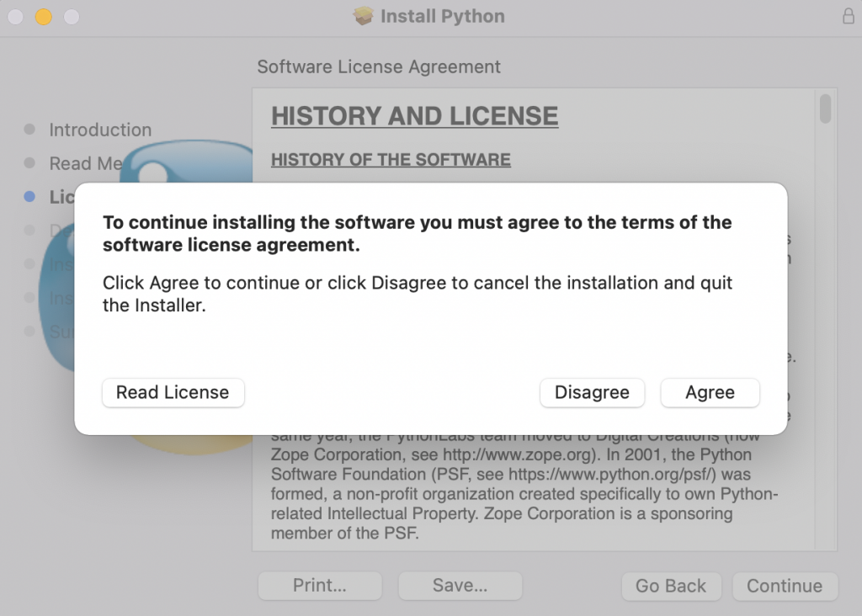862x616 pixels.
Task: Click the Disagree button
Action: tap(592, 392)
